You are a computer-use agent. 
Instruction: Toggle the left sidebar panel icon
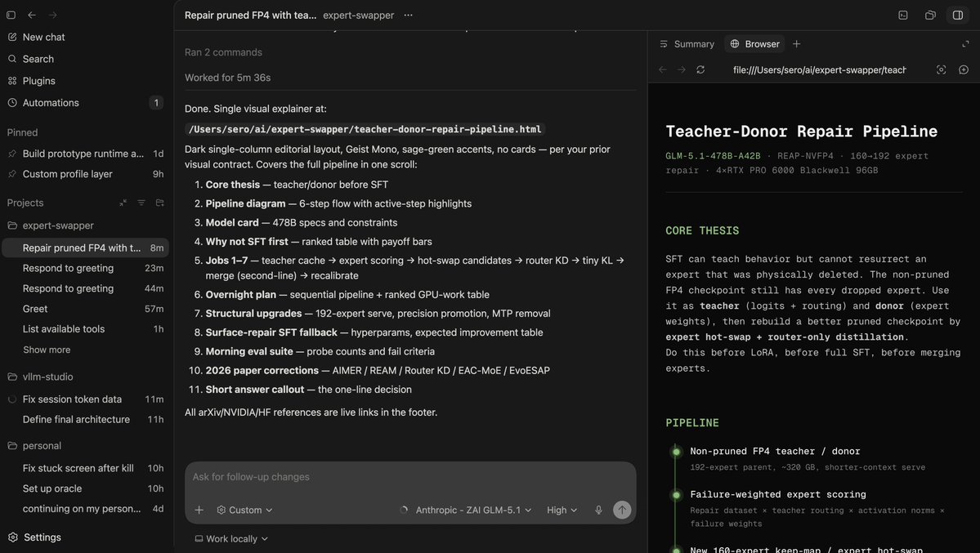coord(11,15)
